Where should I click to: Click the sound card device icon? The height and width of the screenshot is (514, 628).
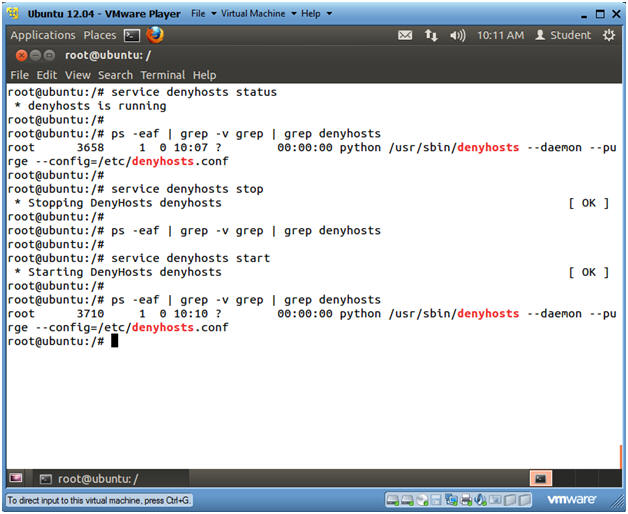(x=480, y=500)
